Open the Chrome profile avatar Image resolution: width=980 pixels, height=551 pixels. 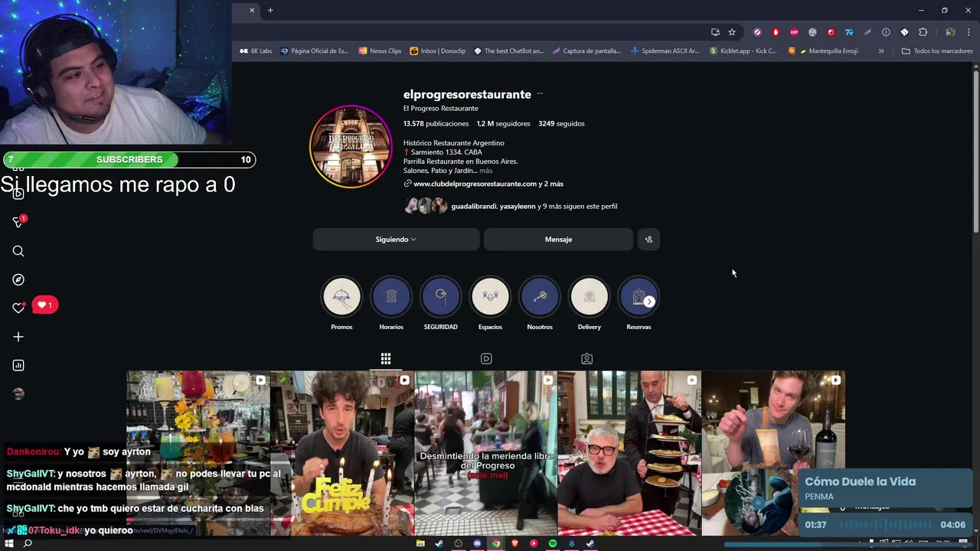(x=950, y=32)
